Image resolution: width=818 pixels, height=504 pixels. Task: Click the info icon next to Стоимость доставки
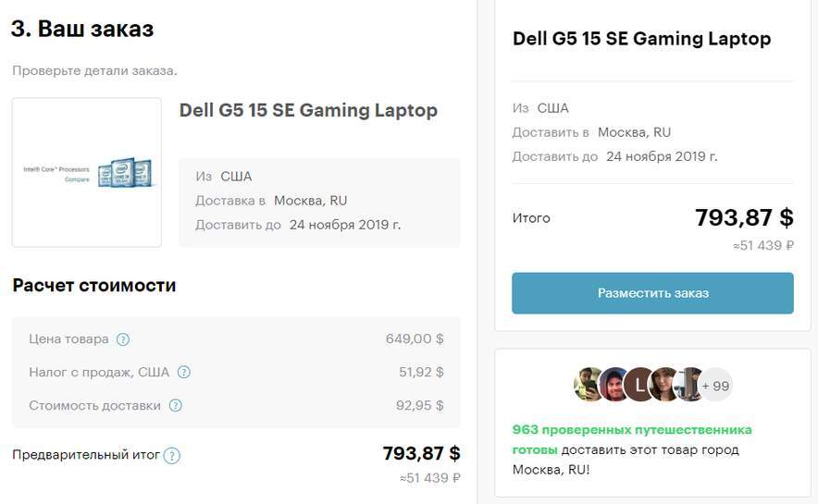click(x=176, y=406)
